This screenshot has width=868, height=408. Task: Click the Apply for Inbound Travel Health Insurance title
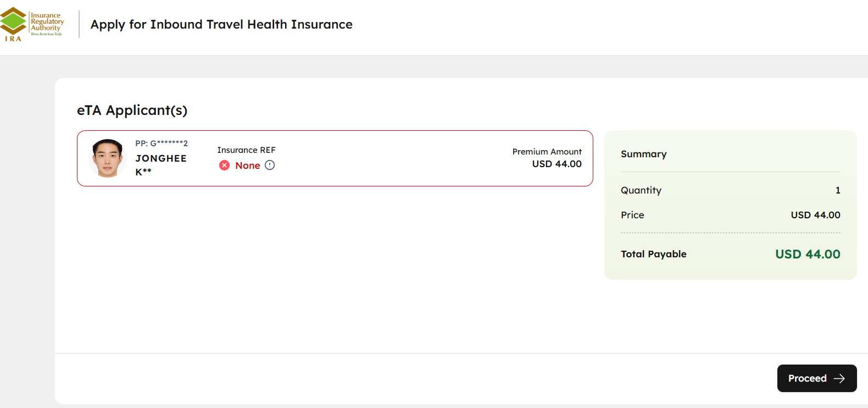221,25
